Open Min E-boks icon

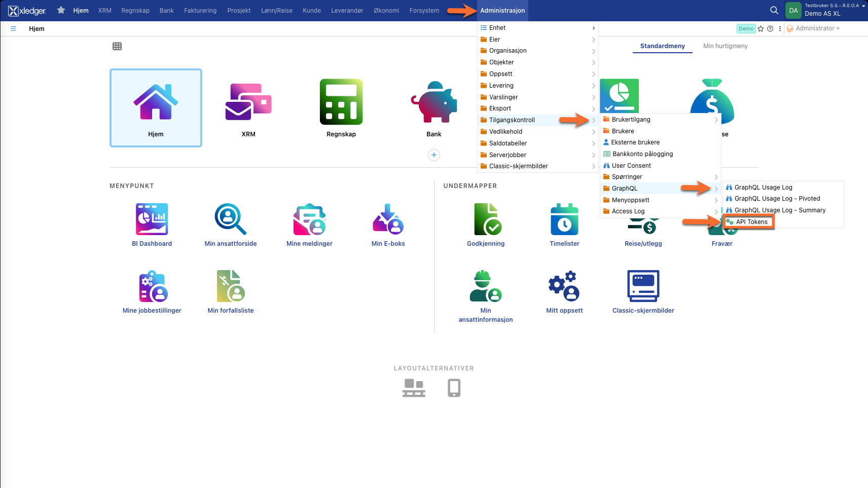(x=388, y=219)
